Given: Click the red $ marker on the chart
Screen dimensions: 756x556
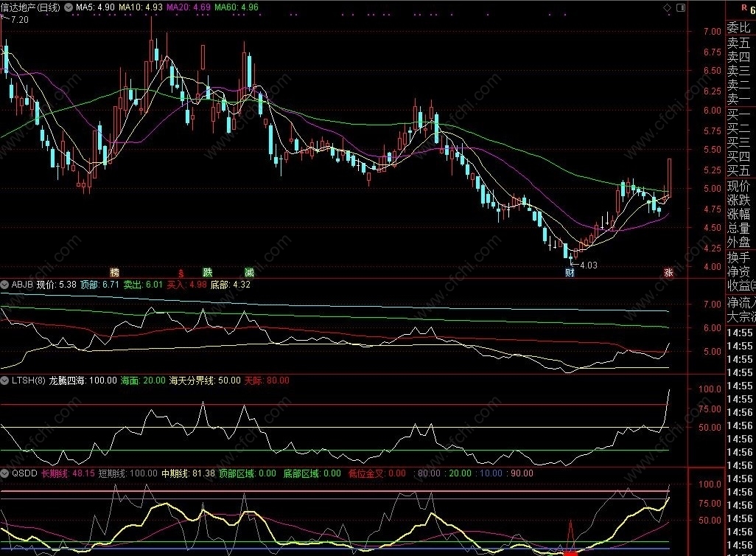Looking at the screenshot, I should 181,272.
